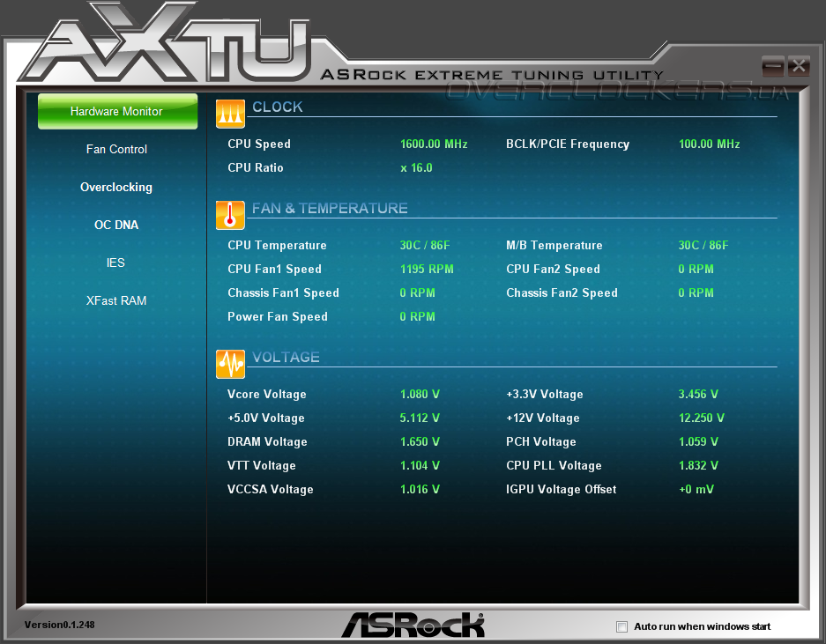This screenshot has width=826, height=644.
Task: Click the VTT Voltage value 1.104 V
Action: 420,465
